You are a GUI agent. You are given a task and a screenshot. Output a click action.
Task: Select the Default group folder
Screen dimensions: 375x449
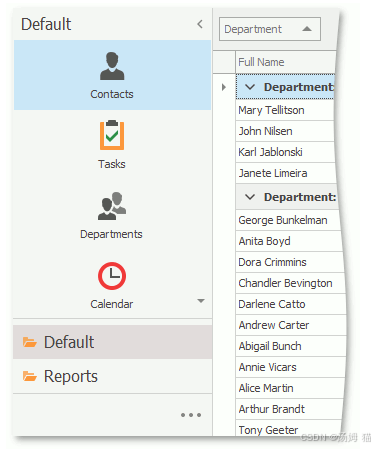(113, 342)
